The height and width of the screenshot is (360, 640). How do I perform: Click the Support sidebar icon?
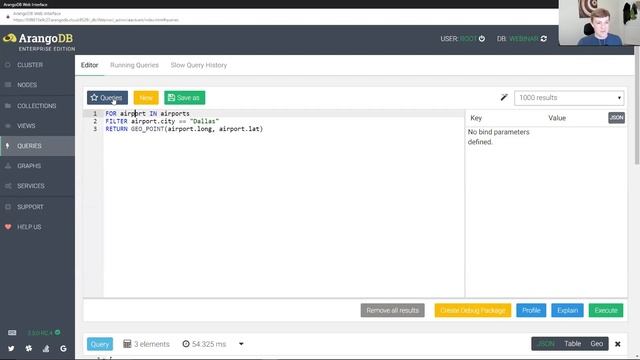pyautogui.click(x=8, y=207)
